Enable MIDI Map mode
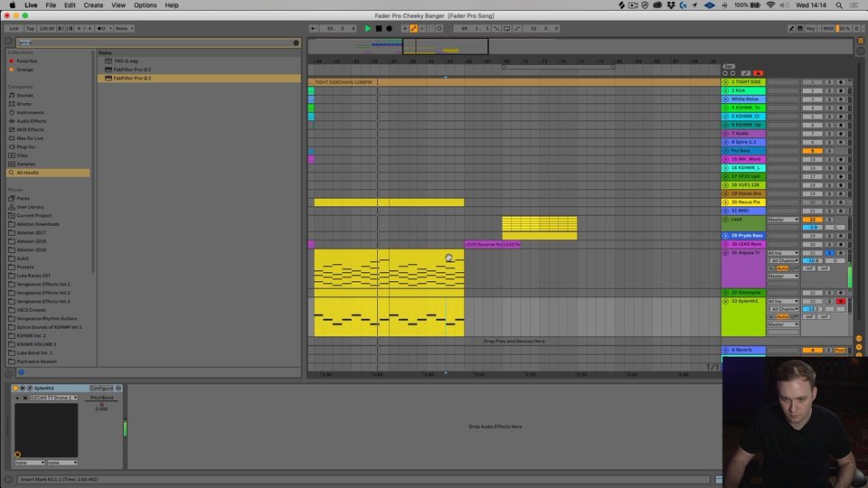Image resolution: width=868 pixels, height=488 pixels. pyautogui.click(x=828, y=28)
